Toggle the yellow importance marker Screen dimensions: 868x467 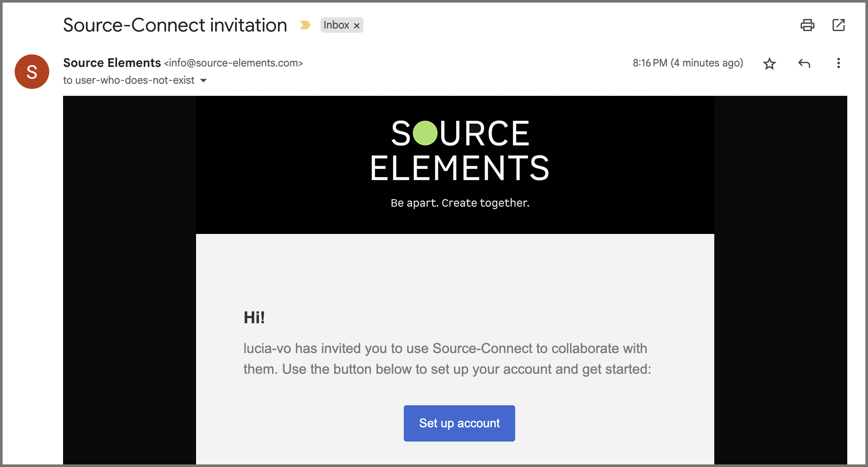305,25
